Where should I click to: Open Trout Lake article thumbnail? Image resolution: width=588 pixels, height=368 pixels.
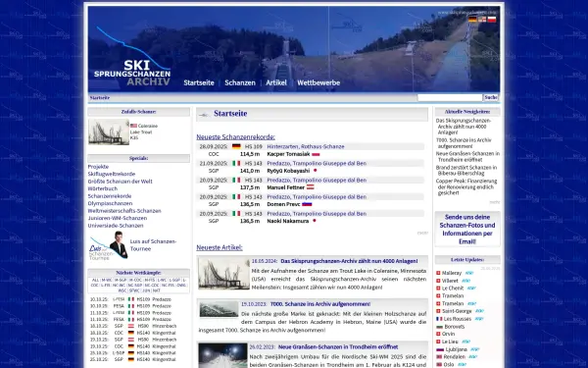tap(223, 274)
